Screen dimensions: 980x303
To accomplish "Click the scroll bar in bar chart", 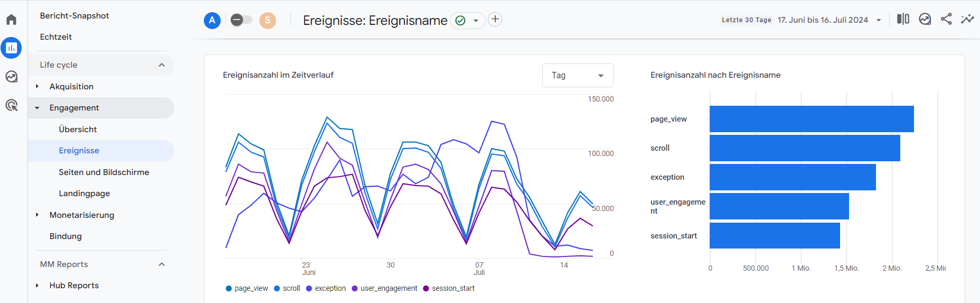I will coord(805,148).
